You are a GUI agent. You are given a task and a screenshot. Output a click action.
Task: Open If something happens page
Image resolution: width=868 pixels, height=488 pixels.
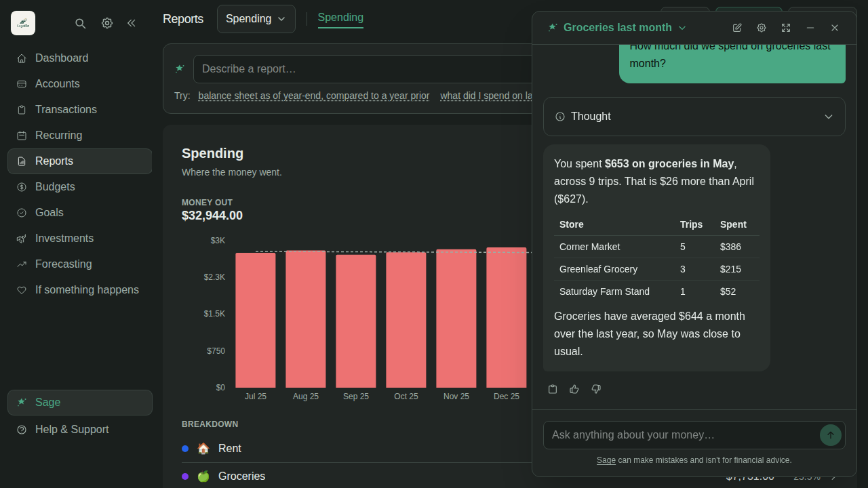click(80, 290)
